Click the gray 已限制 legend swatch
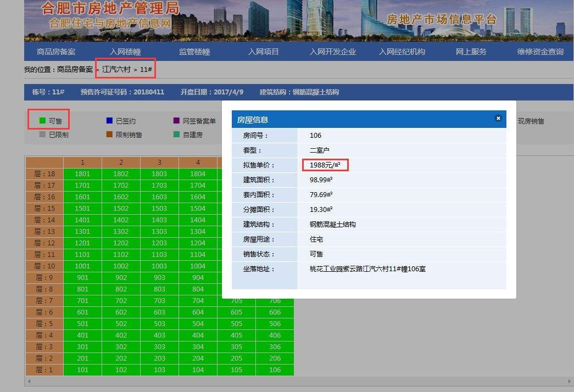574x392 pixels. point(42,135)
